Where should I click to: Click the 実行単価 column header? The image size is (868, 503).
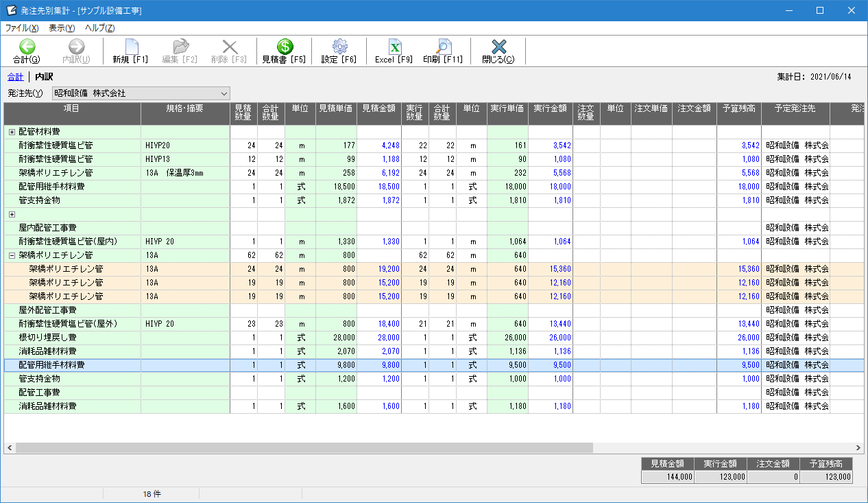coord(507,114)
